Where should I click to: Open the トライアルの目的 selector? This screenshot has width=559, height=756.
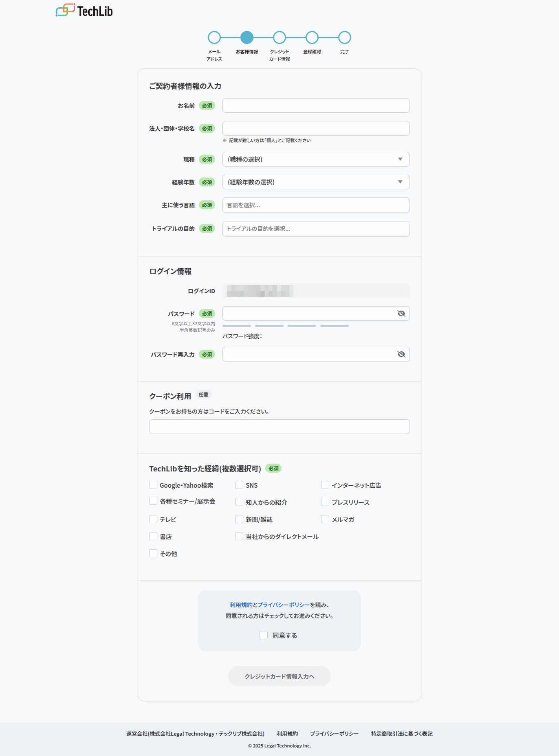(x=316, y=229)
